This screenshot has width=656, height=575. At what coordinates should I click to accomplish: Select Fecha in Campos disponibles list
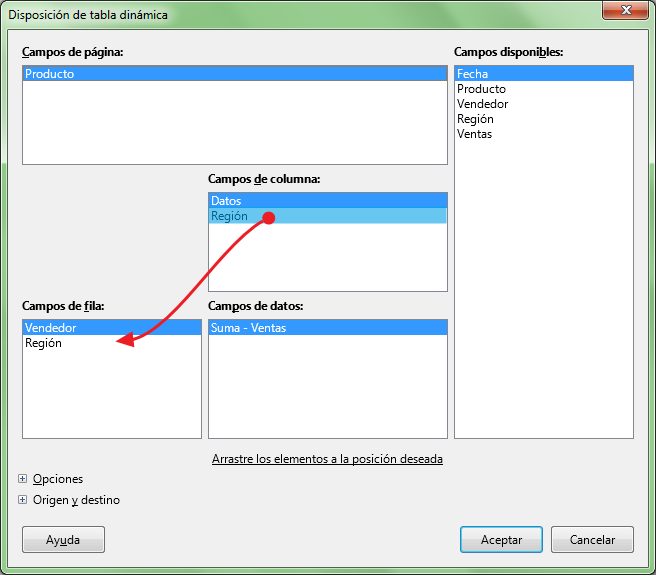click(473, 74)
